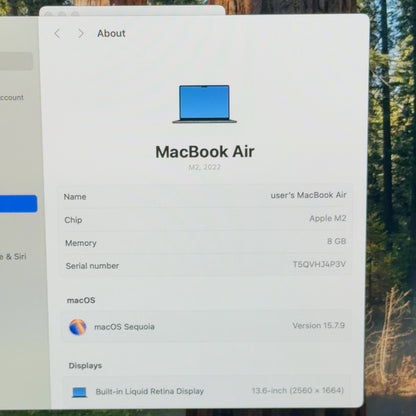Open the Siri settings in sidebar
The width and height of the screenshot is (416, 416).
point(13,257)
